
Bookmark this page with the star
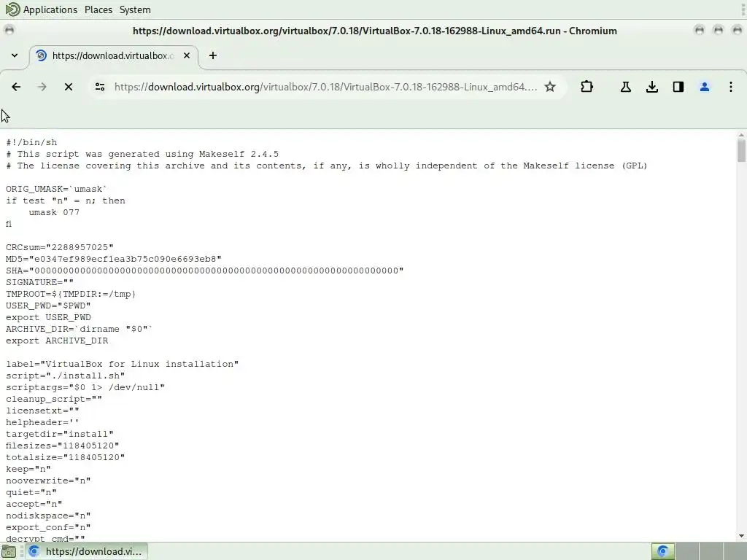pyautogui.click(x=550, y=87)
